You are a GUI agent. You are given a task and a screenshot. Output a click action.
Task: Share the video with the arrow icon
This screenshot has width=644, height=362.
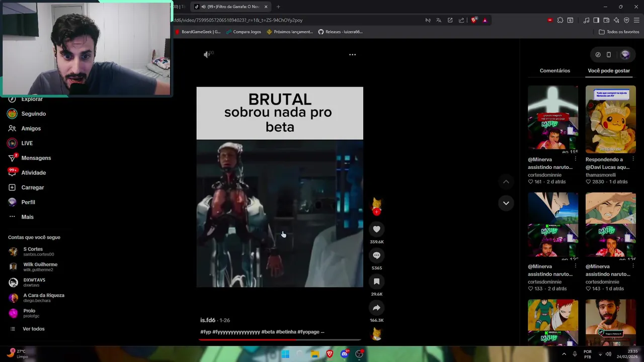[x=376, y=308]
